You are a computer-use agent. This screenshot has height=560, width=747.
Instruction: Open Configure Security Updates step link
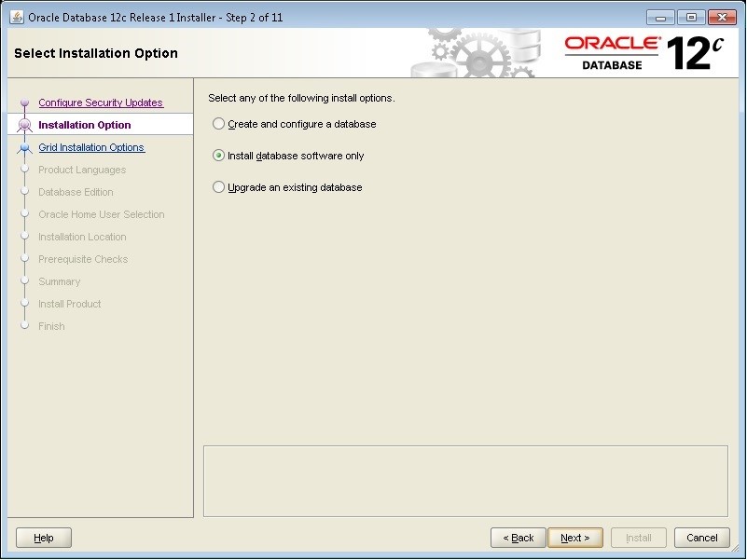click(x=101, y=102)
